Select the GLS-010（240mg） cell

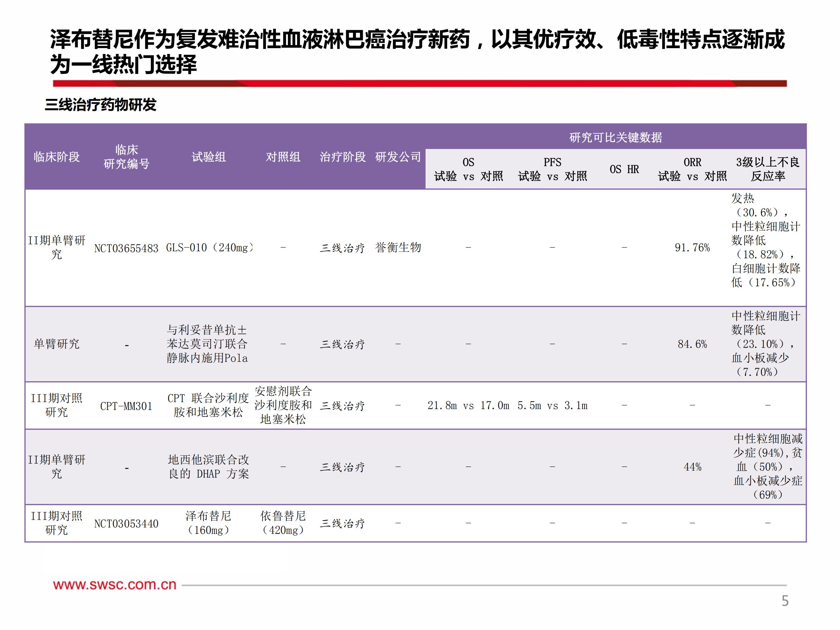(209, 248)
